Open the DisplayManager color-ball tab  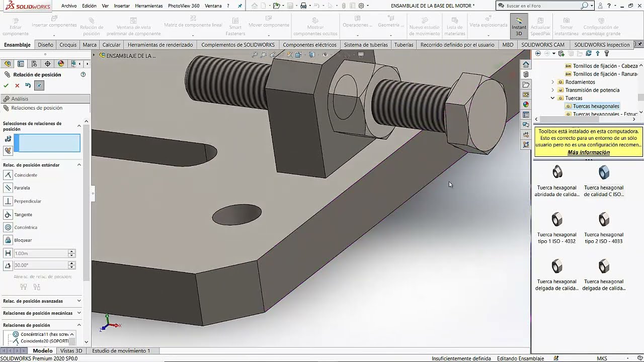(61, 64)
